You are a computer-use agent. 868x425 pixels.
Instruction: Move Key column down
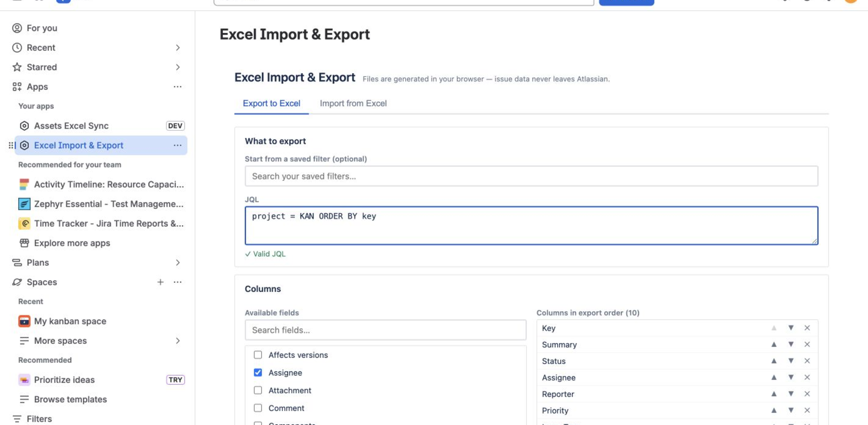[791, 328]
